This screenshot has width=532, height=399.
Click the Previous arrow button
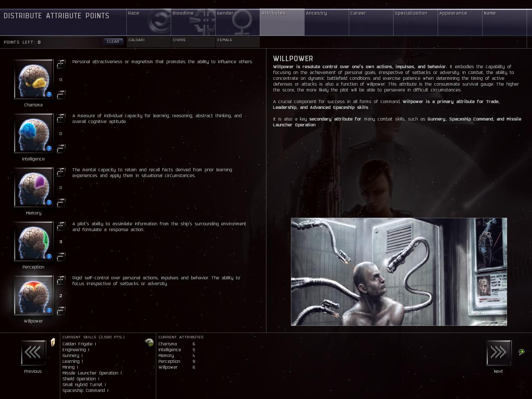33,353
